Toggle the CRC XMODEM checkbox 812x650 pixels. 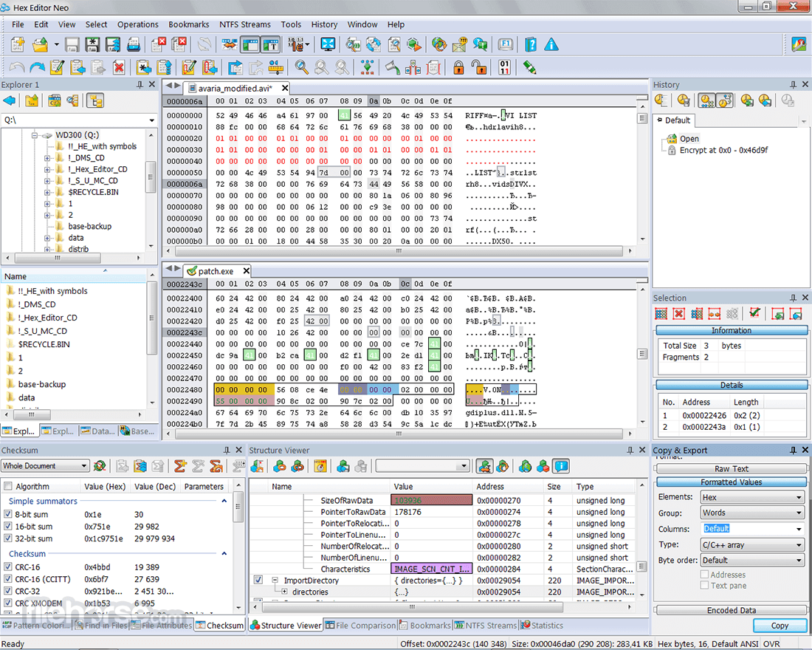point(8,603)
